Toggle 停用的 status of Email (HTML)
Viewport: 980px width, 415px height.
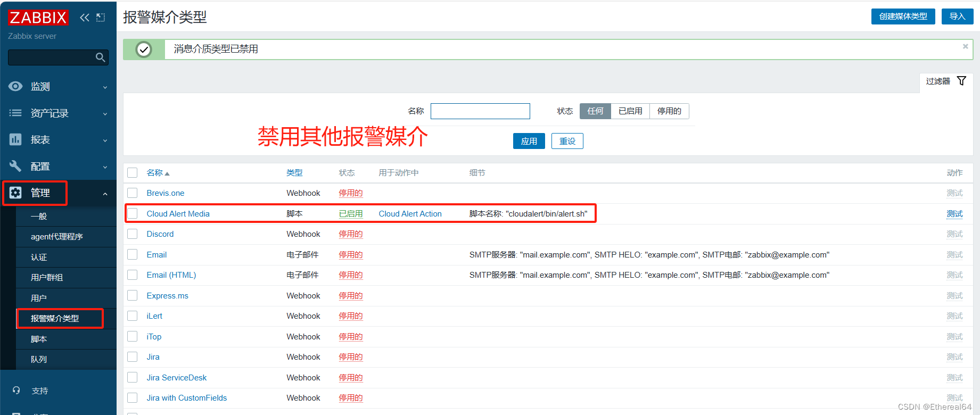(351, 275)
